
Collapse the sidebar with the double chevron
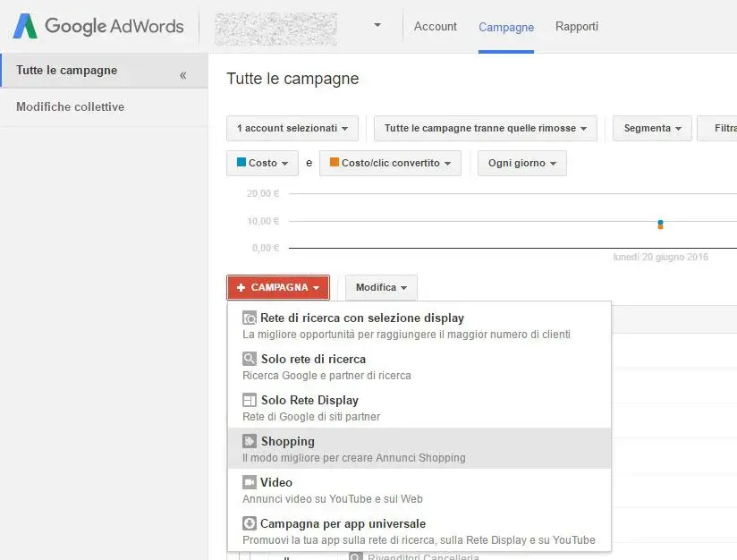[x=182, y=75]
